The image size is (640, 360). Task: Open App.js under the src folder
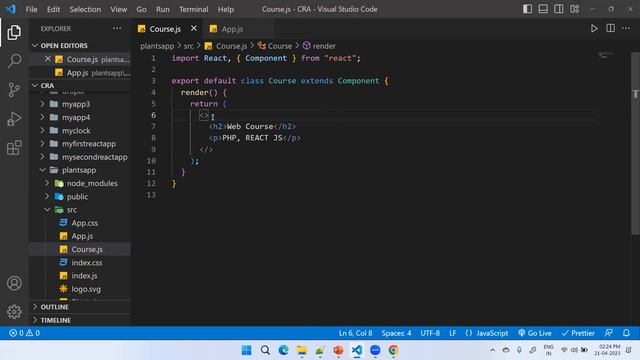pos(80,236)
